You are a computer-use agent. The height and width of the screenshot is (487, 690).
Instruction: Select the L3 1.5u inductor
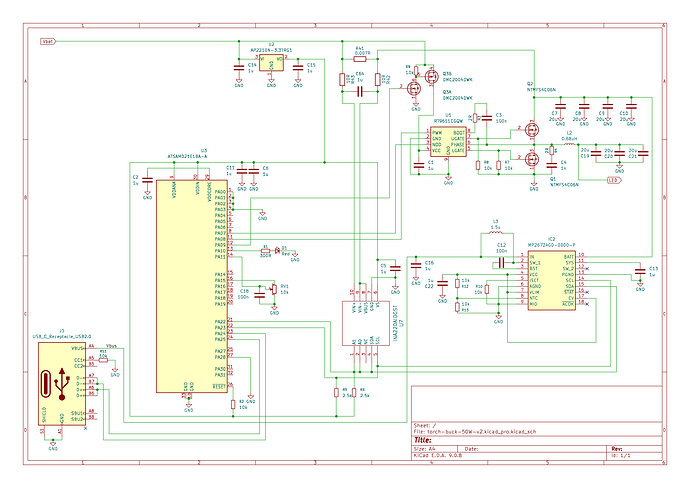pyautogui.click(x=495, y=233)
